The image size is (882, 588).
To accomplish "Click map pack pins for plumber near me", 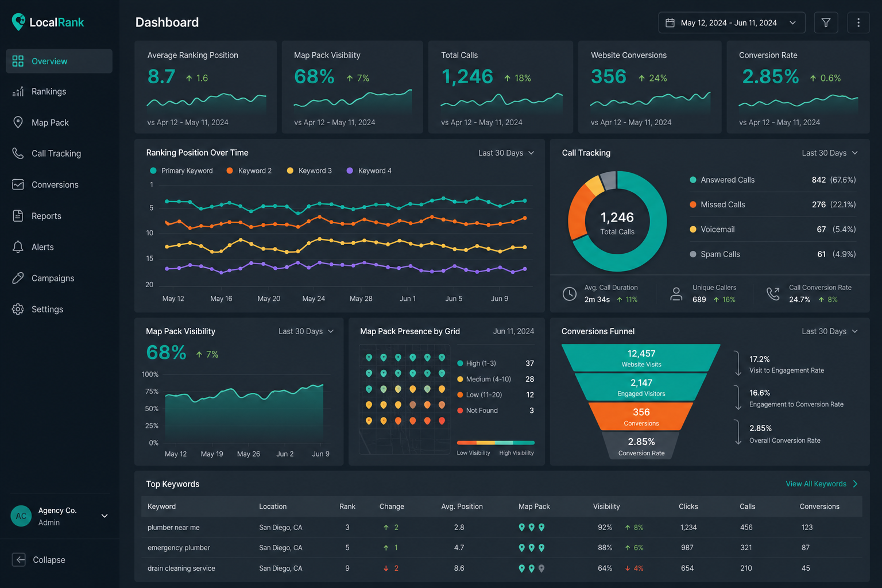I will pos(532,527).
